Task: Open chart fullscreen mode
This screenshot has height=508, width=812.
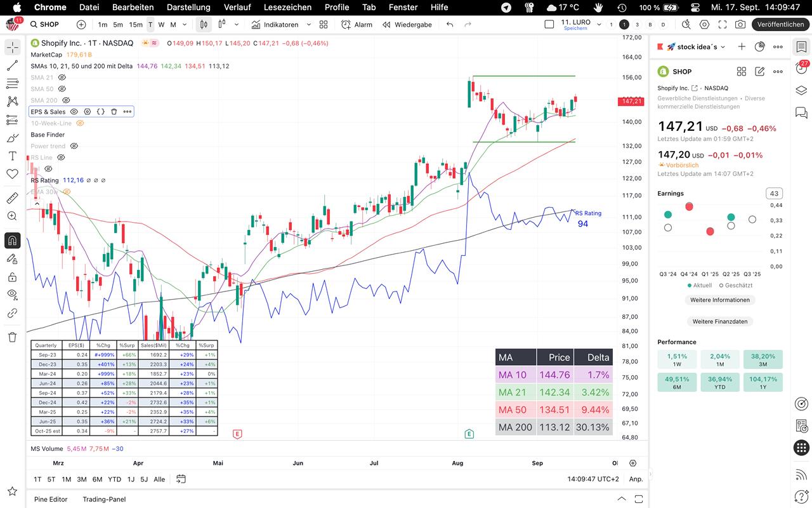Action: coord(723,25)
